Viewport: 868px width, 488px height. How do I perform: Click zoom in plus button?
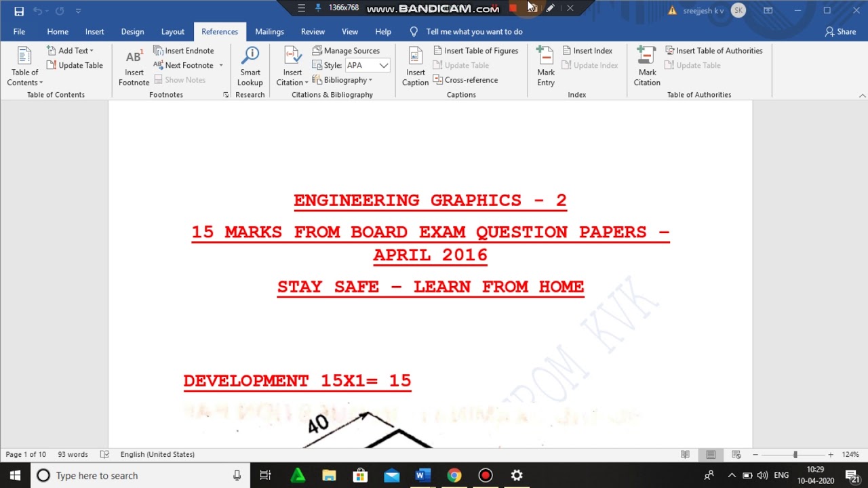[x=831, y=455]
